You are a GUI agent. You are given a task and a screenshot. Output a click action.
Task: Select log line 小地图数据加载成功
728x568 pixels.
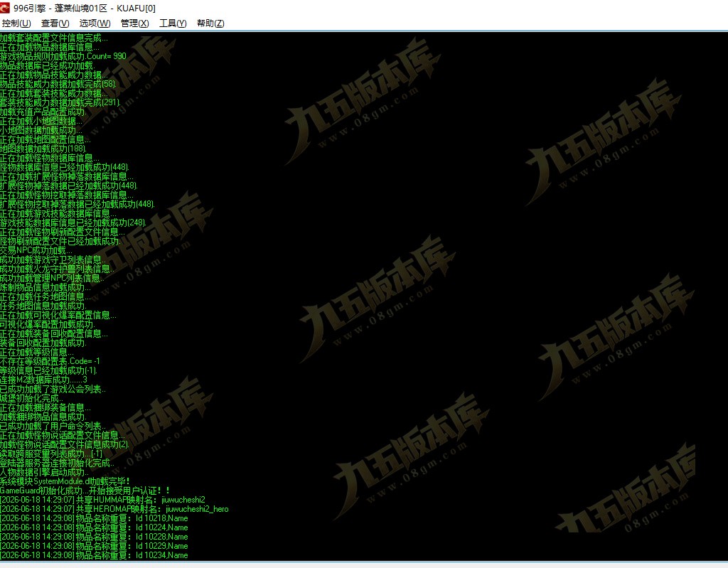click(x=41, y=130)
